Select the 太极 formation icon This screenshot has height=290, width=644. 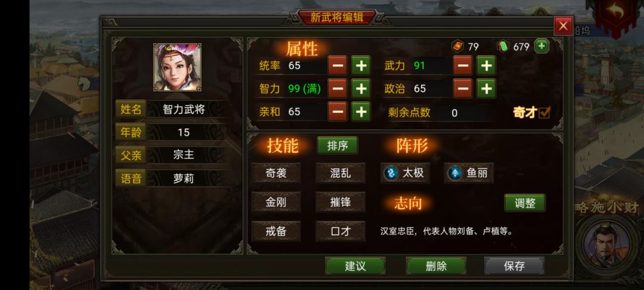pyautogui.click(x=391, y=173)
